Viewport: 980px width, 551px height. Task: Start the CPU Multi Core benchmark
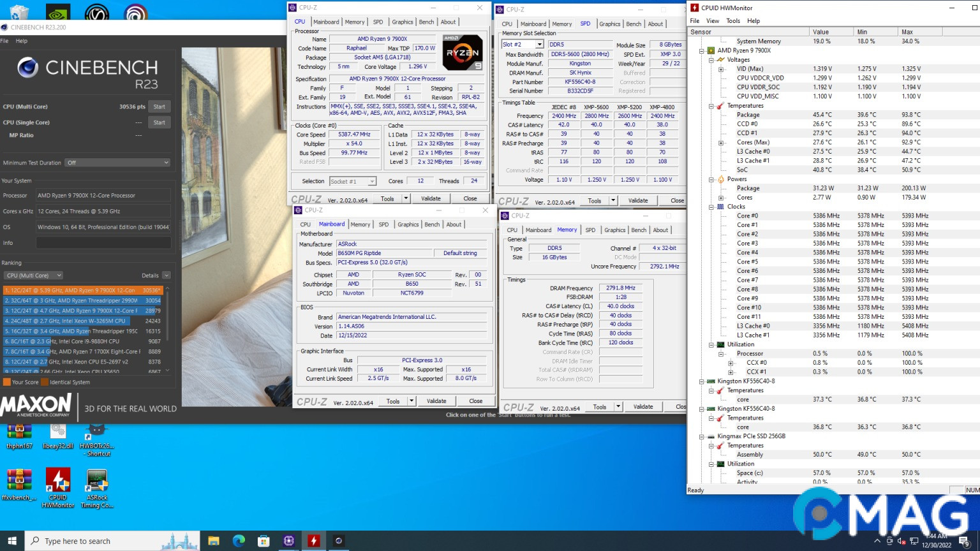(x=159, y=107)
